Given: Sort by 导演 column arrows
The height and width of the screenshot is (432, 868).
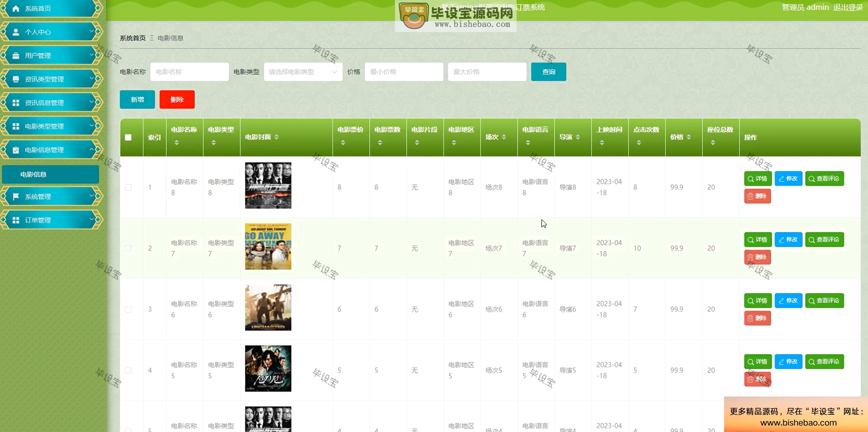Looking at the screenshot, I should tap(578, 137).
